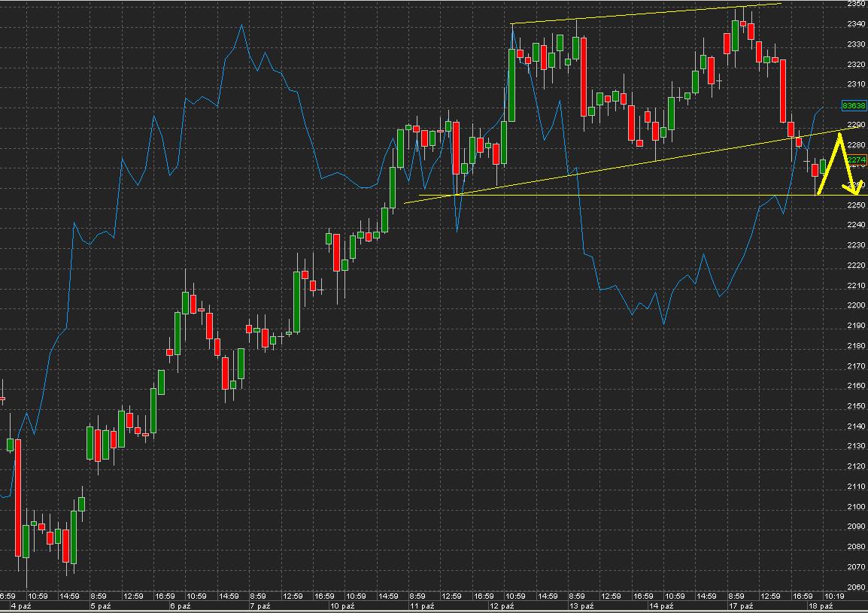Viewport: 868px width, 613px height.
Task: Select the 2220 price axis label
Action: pos(856,266)
